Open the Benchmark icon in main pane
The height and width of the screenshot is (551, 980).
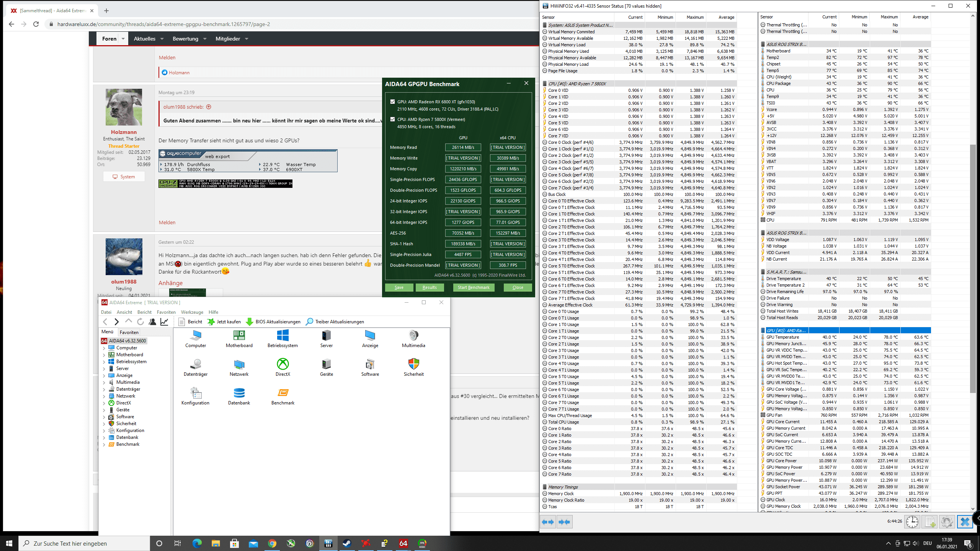coord(283,393)
